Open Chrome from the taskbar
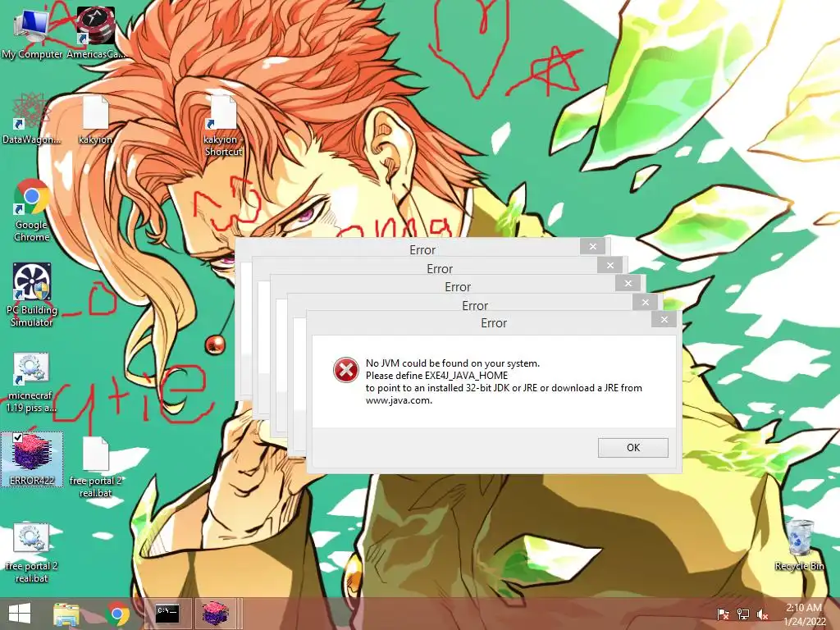The image size is (840, 630). tap(118, 614)
